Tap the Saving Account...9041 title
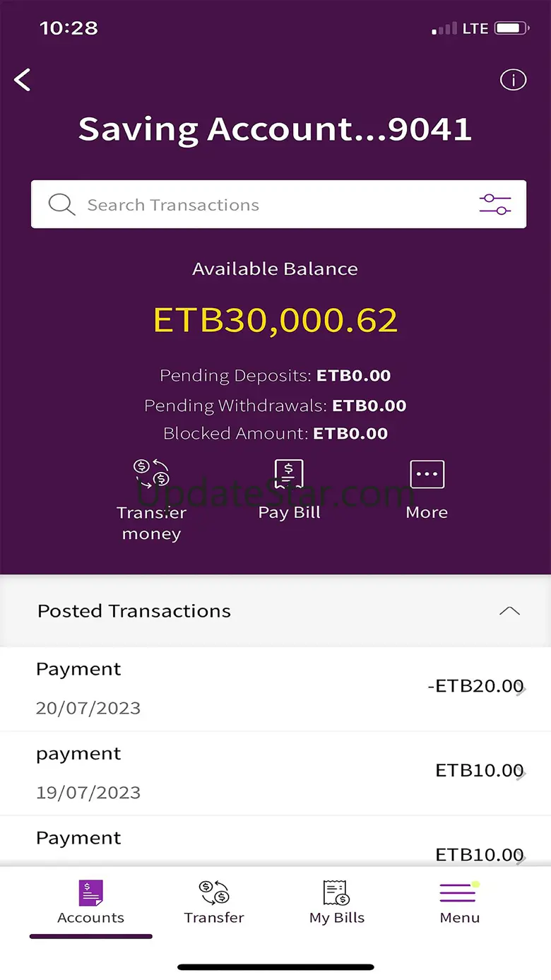 (275, 129)
